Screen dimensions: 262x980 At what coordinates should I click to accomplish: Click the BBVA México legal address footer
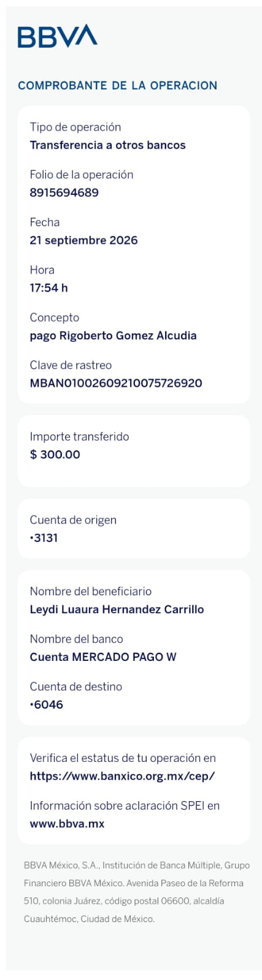click(137, 892)
